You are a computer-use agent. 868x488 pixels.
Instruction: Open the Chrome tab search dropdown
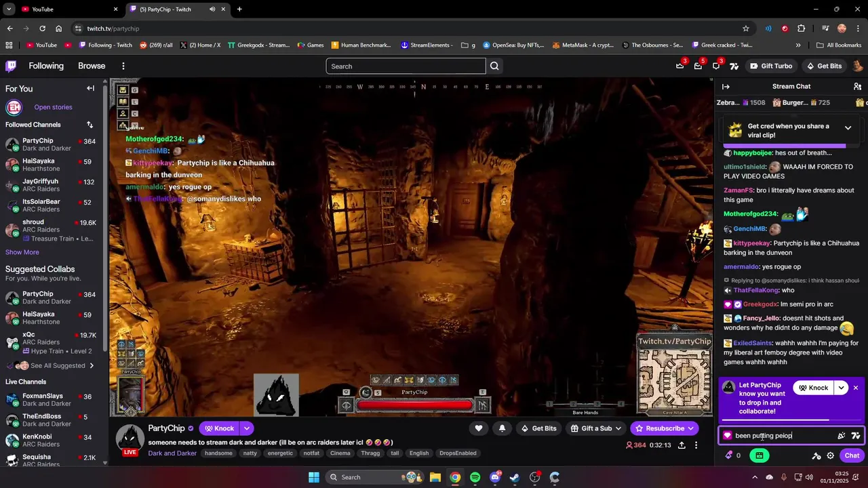(9, 9)
